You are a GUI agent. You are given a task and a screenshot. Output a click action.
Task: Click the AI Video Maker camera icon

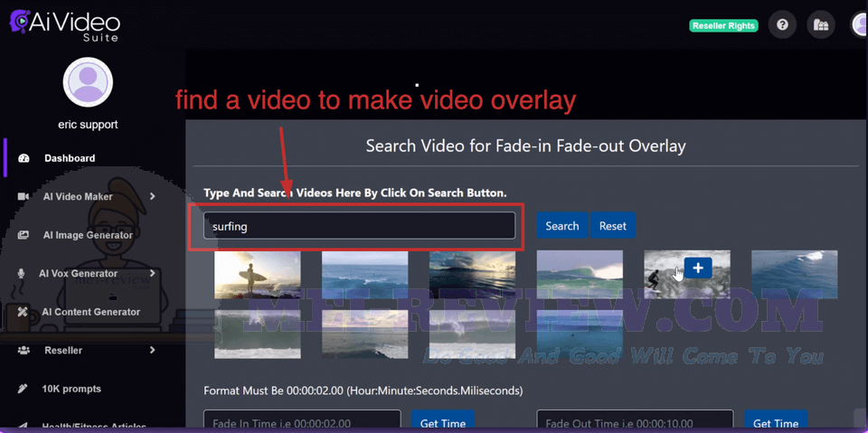click(24, 196)
